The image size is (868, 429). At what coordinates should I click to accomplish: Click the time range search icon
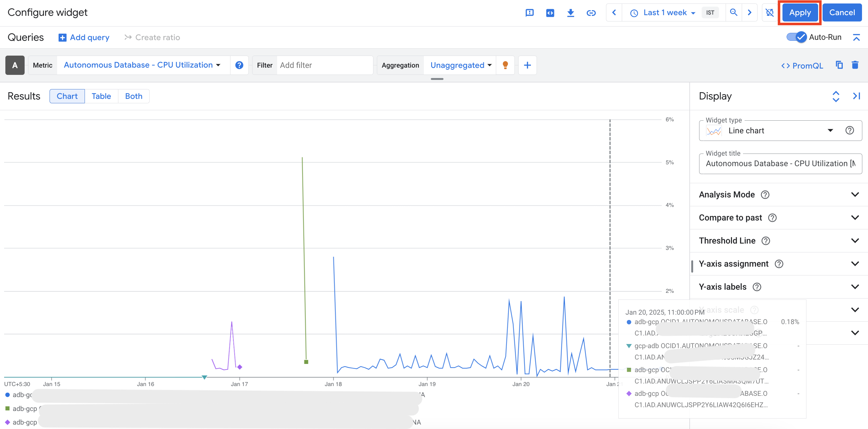(x=733, y=13)
